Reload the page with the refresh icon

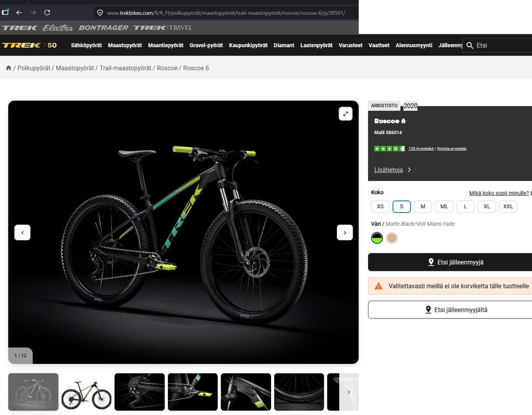click(47, 13)
